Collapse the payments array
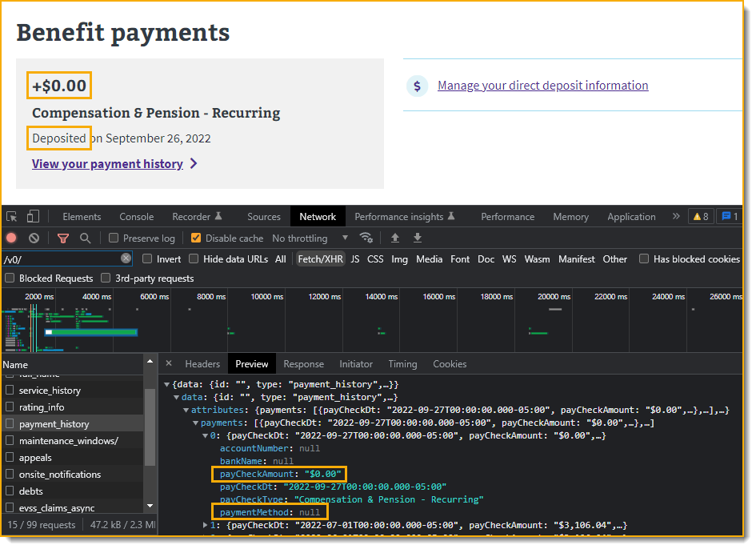This screenshot has height=549, width=756. click(196, 423)
